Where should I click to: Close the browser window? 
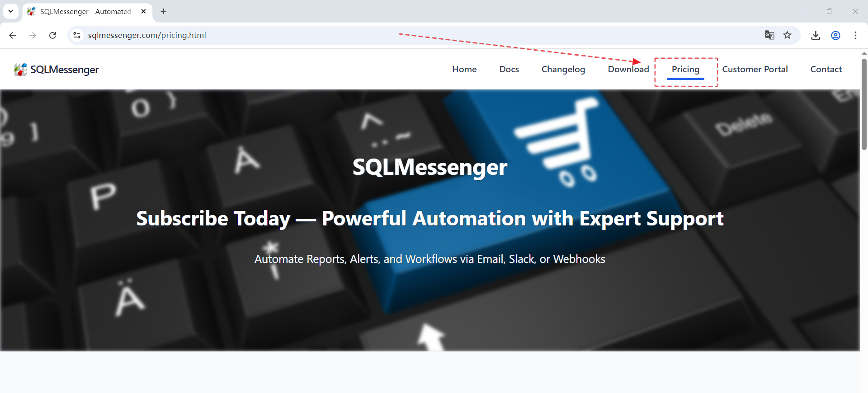coord(855,11)
